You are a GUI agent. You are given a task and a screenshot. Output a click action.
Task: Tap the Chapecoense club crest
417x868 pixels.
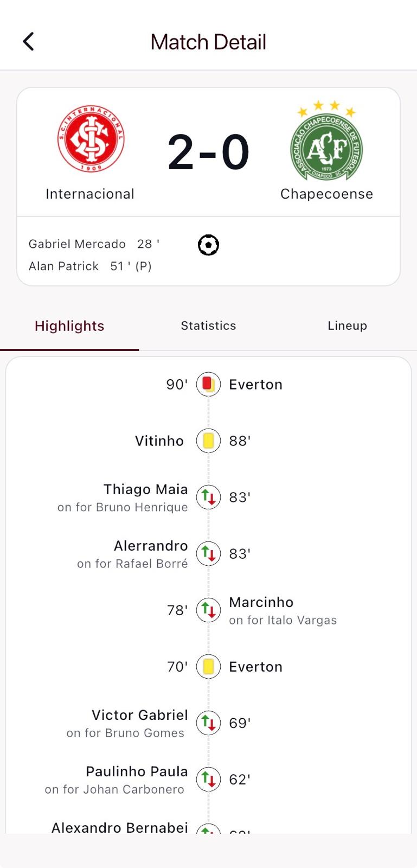point(326,142)
